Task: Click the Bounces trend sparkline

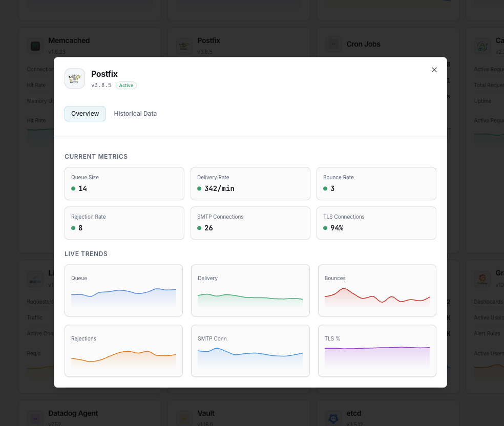Action: pyautogui.click(x=377, y=290)
